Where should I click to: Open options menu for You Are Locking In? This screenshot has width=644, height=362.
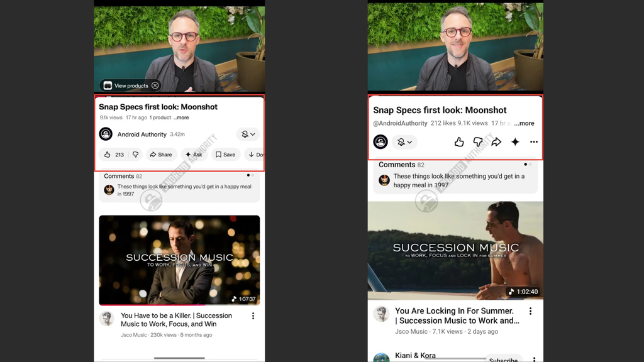tap(530, 311)
